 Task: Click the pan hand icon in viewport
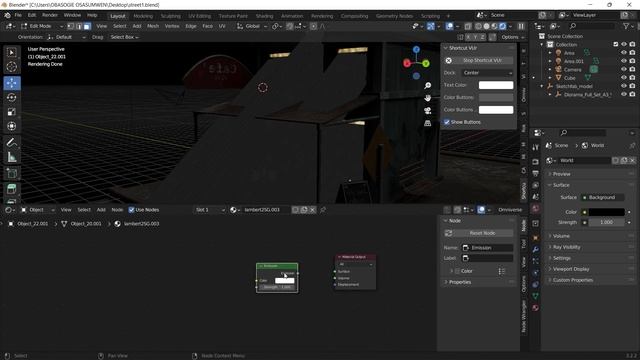[427, 98]
